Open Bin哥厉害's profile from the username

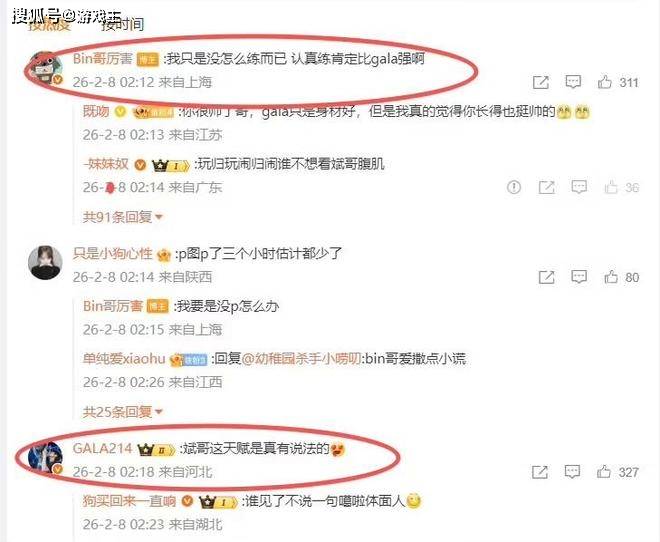click(x=103, y=59)
